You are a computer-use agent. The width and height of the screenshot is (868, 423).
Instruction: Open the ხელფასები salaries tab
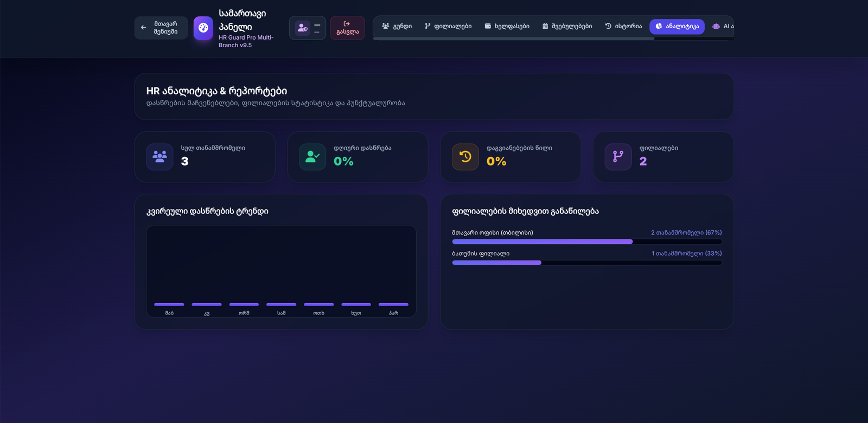tap(507, 26)
